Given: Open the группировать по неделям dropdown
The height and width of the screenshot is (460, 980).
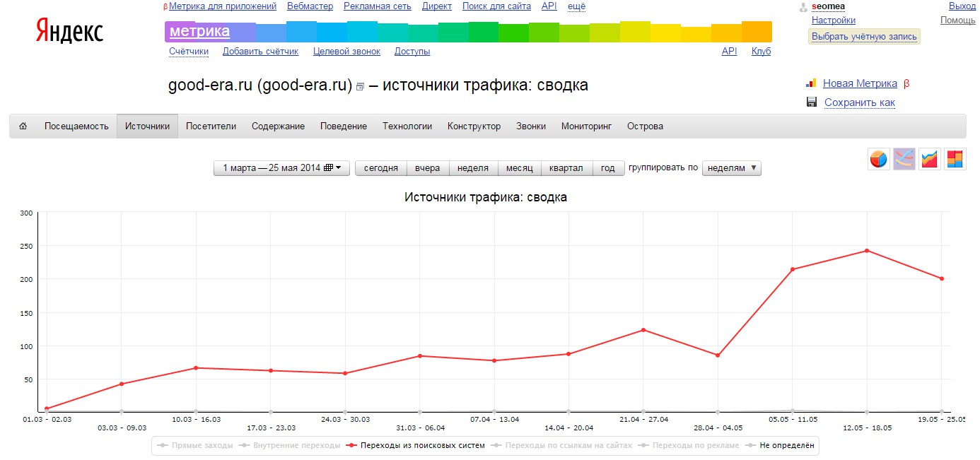Looking at the screenshot, I should click(x=731, y=168).
